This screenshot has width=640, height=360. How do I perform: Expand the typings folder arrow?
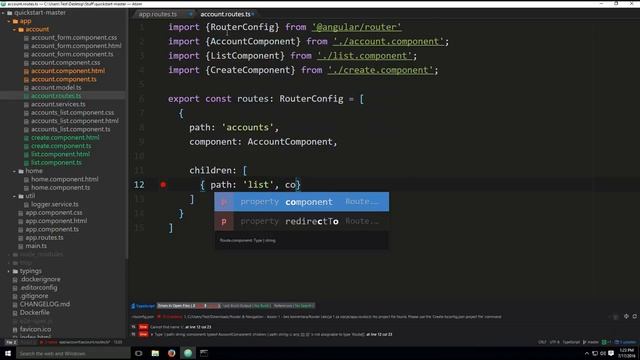click(x=9, y=271)
